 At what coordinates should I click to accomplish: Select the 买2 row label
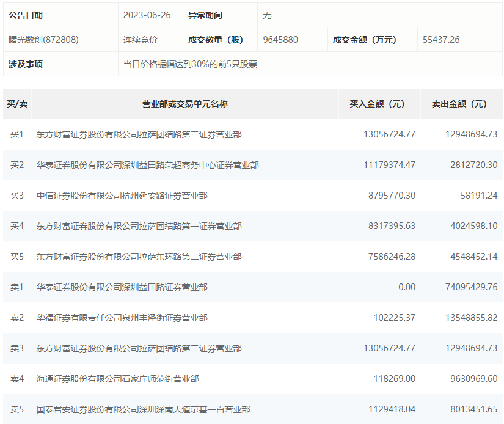[x=17, y=164]
